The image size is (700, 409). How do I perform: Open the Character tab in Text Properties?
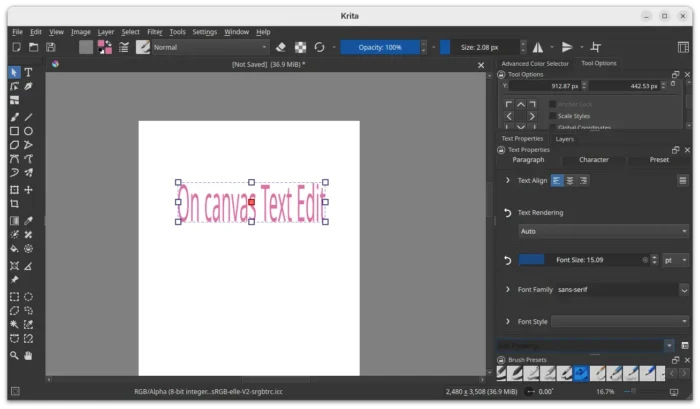click(x=593, y=160)
